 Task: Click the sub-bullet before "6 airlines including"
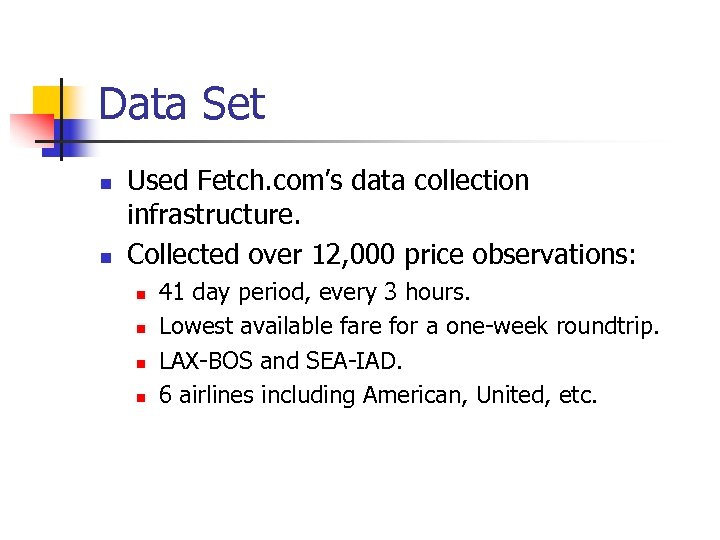[x=141, y=397]
